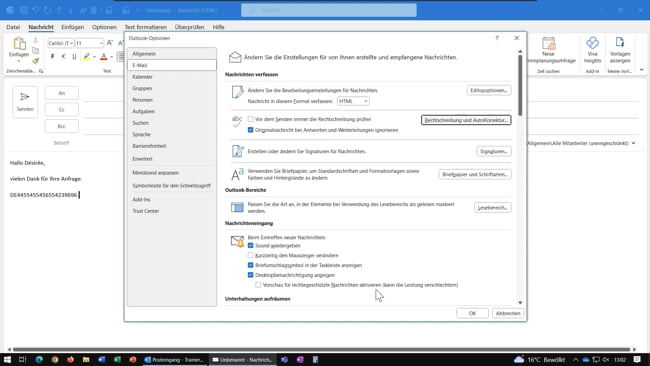Viewport: 650px width, 366px height.
Task: Open the Signaturen button
Action: [494, 151]
